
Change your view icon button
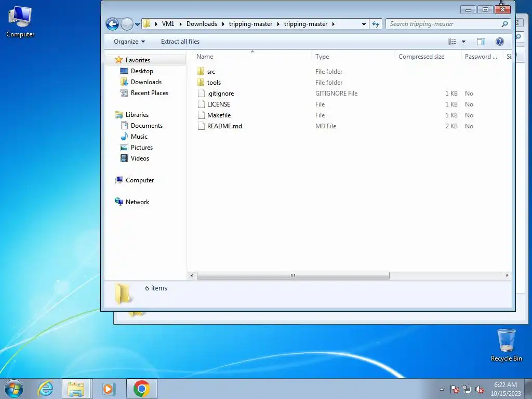pyautogui.click(x=453, y=42)
